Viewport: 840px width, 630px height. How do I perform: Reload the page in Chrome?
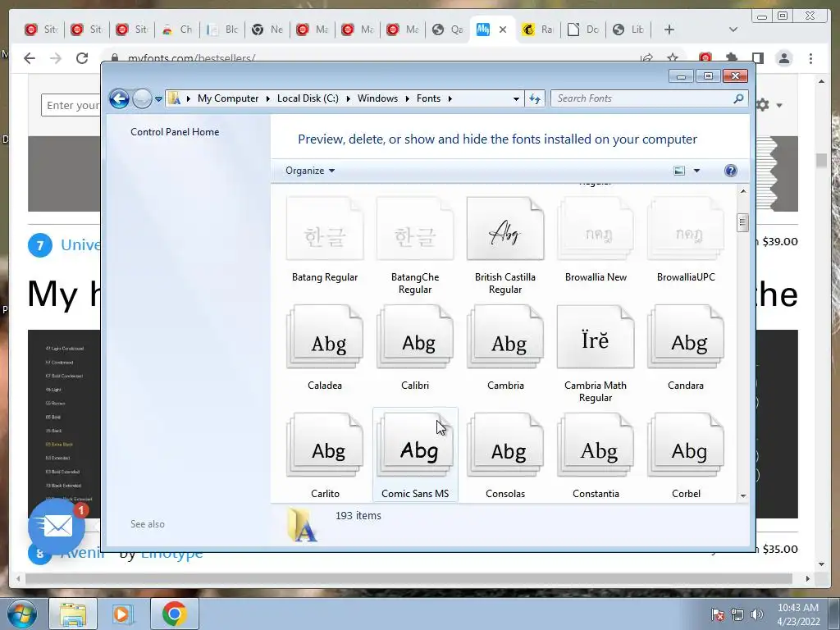[x=81, y=58]
